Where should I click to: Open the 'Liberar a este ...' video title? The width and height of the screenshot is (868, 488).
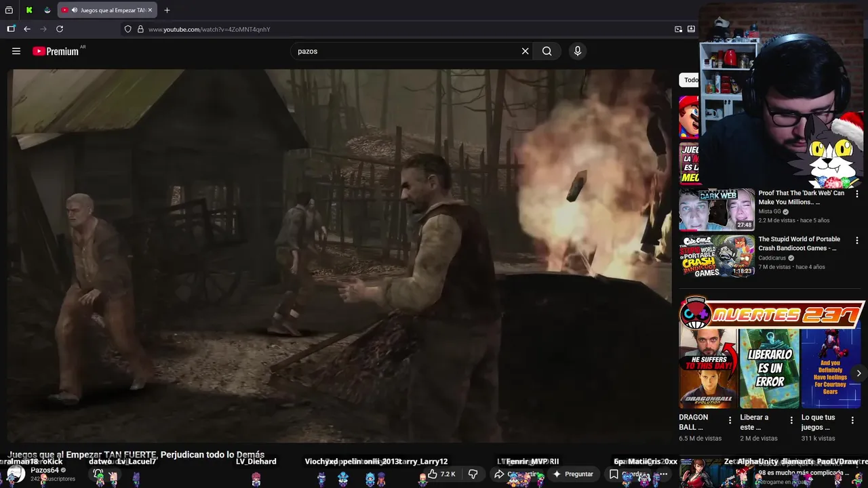(754, 422)
